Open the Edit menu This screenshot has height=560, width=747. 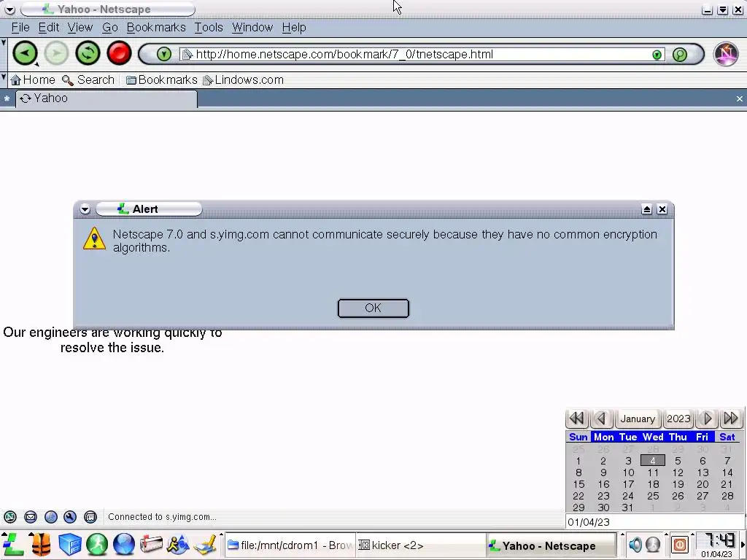49,28
